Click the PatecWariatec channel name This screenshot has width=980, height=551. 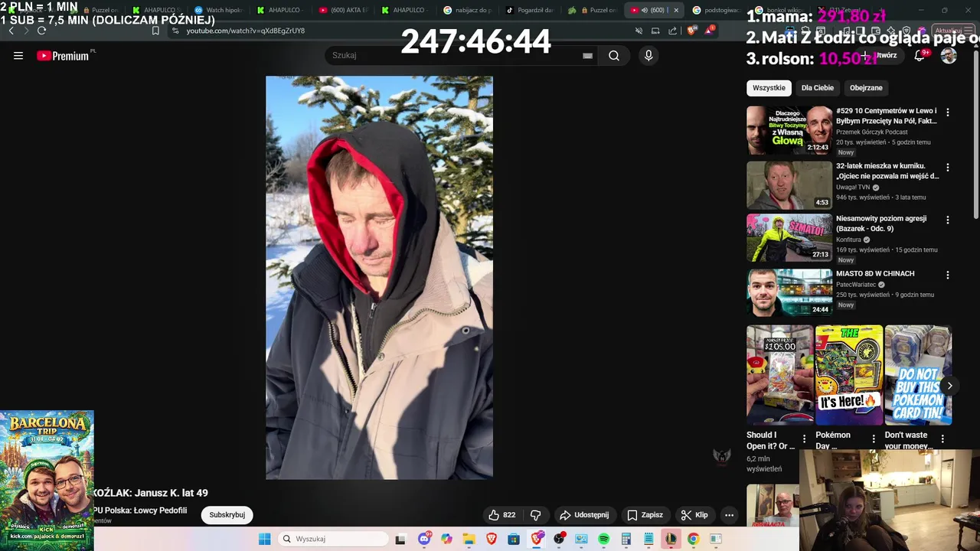[x=856, y=285]
